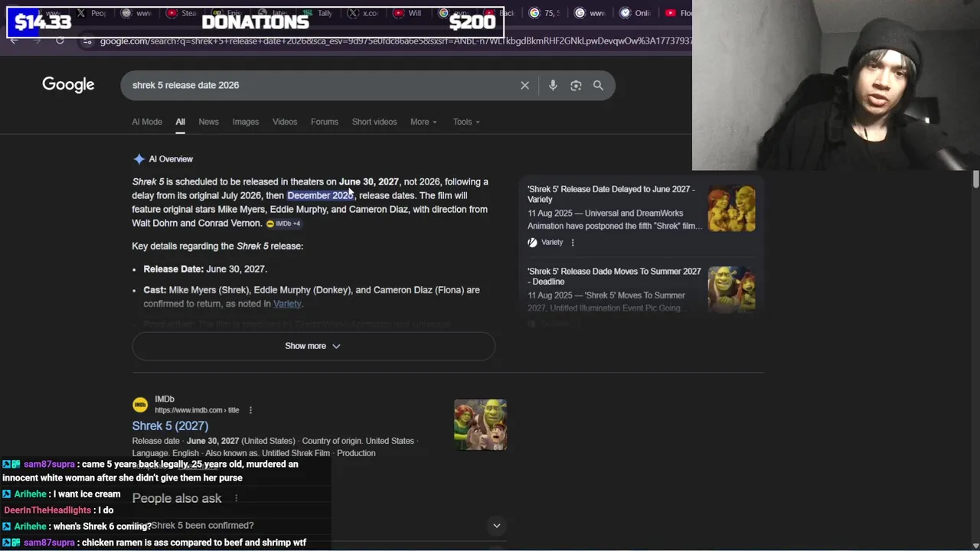Click the $200 donation goal in the overlay

pyautogui.click(x=472, y=22)
